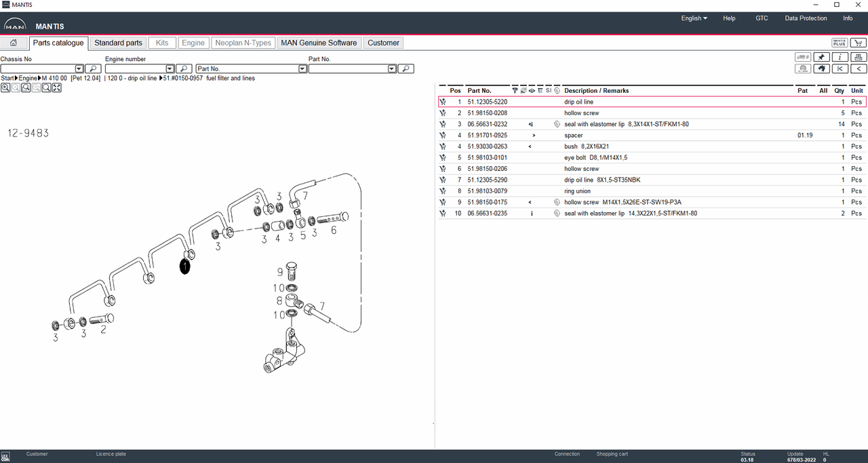
Task: Click the reset zoom magnifier icon
Action: coord(46,87)
